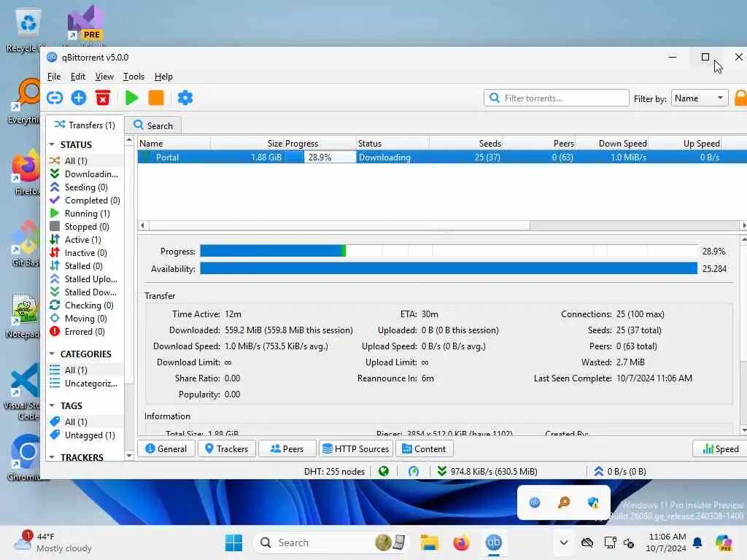
Task: Open the Windows Start menu
Action: click(x=233, y=542)
